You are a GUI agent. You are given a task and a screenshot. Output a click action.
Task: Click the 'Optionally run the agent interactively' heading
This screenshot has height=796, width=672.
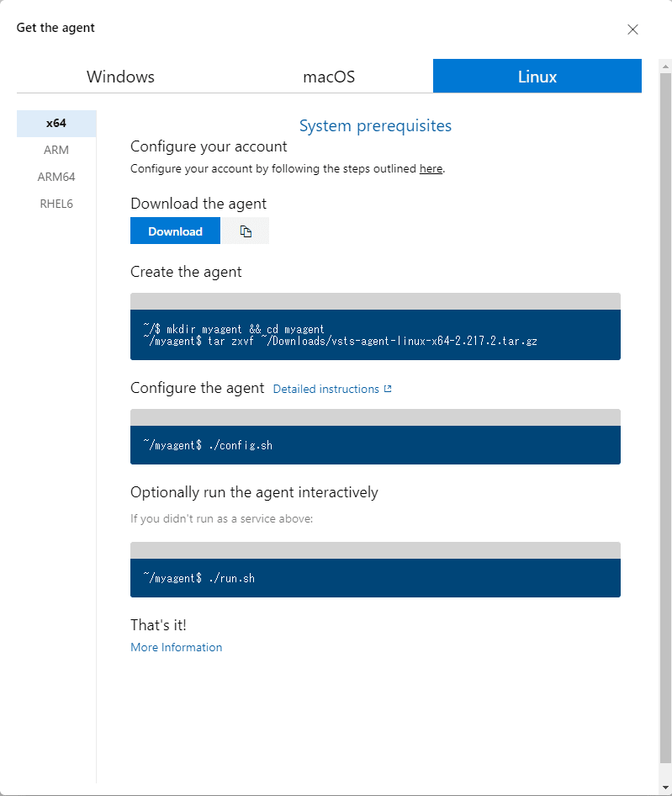pyautogui.click(x=254, y=492)
